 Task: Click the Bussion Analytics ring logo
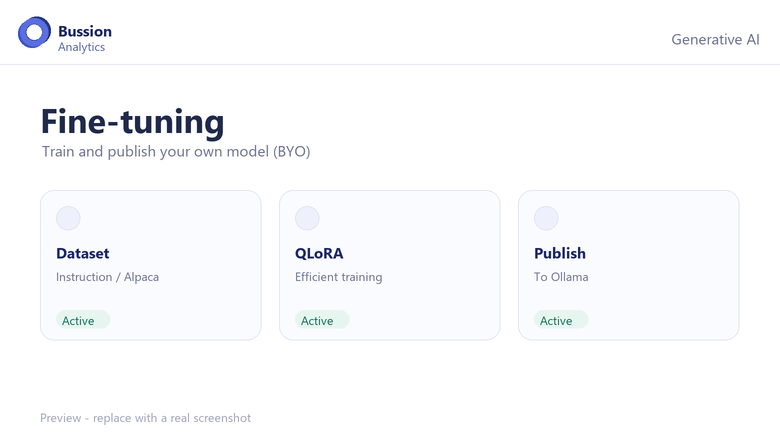click(34, 32)
